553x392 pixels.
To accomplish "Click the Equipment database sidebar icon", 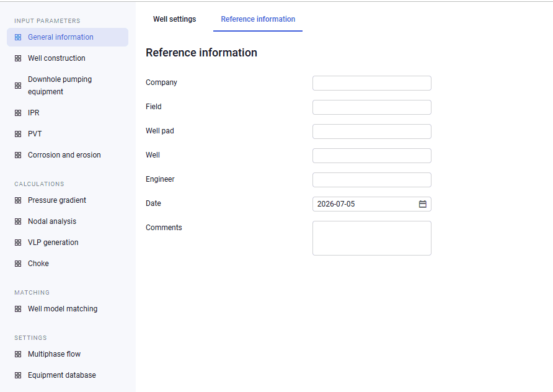I will click(18, 375).
